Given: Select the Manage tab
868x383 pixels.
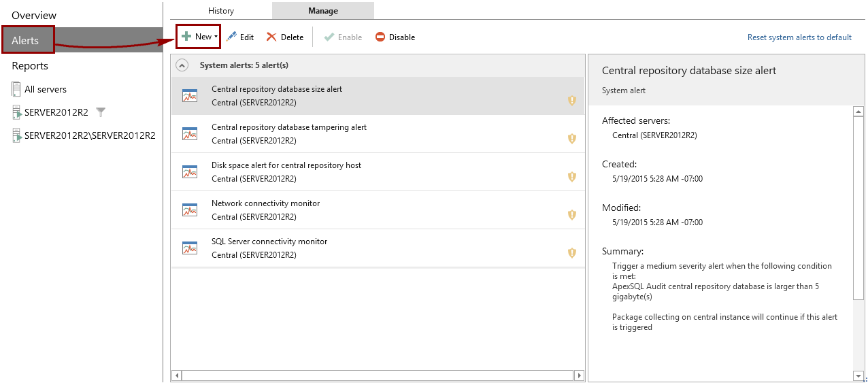Looking at the screenshot, I should pos(323,11).
